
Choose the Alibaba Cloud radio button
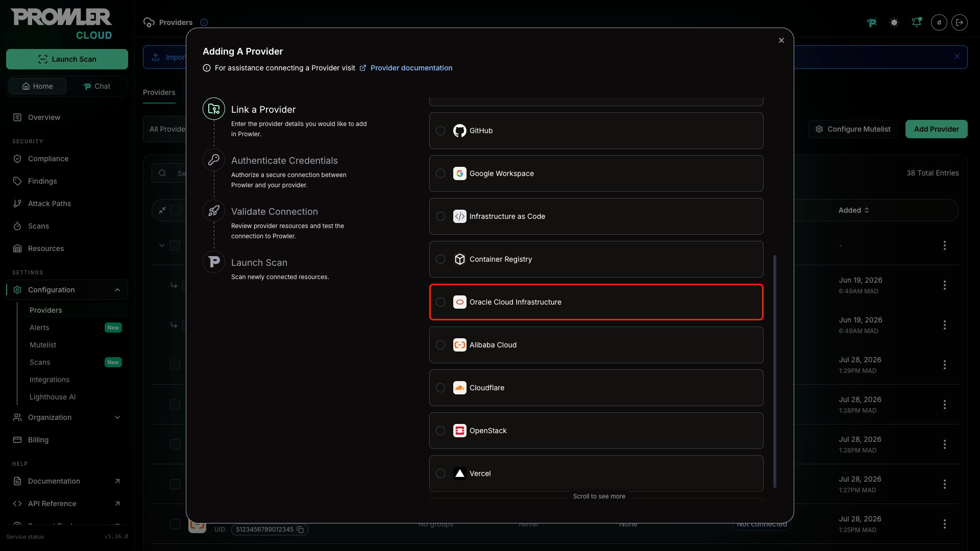click(440, 345)
